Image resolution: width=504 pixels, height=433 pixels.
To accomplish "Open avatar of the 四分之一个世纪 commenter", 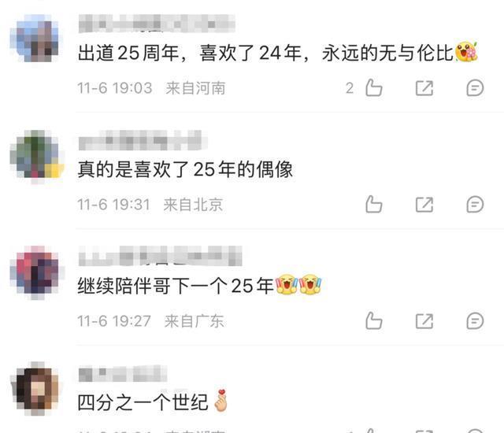I will coord(36,388).
